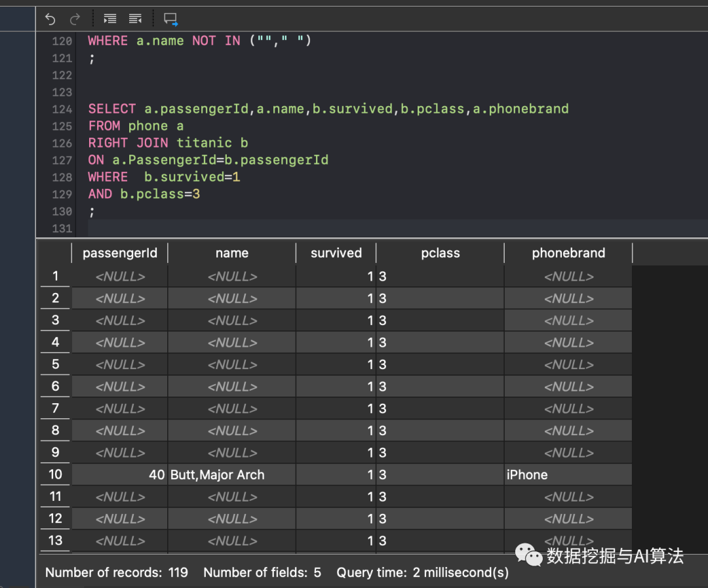This screenshot has height=588, width=708.
Task: Click the redo arrow icon
Action: (x=75, y=19)
